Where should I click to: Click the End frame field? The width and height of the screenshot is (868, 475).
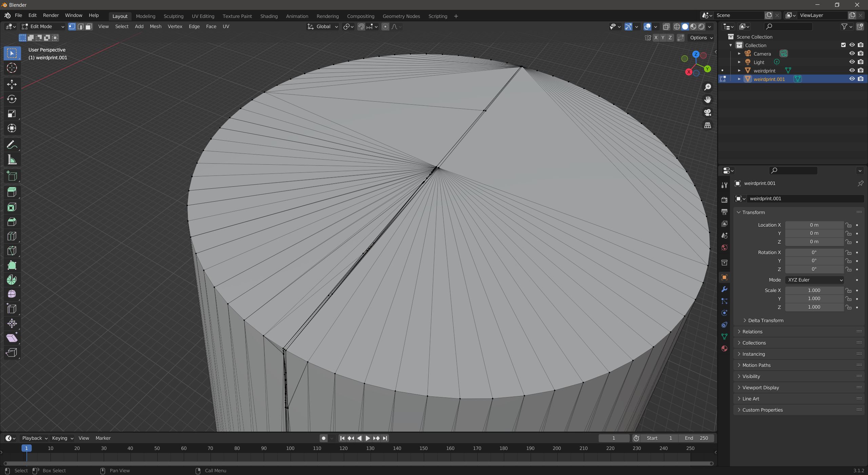(x=696, y=438)
